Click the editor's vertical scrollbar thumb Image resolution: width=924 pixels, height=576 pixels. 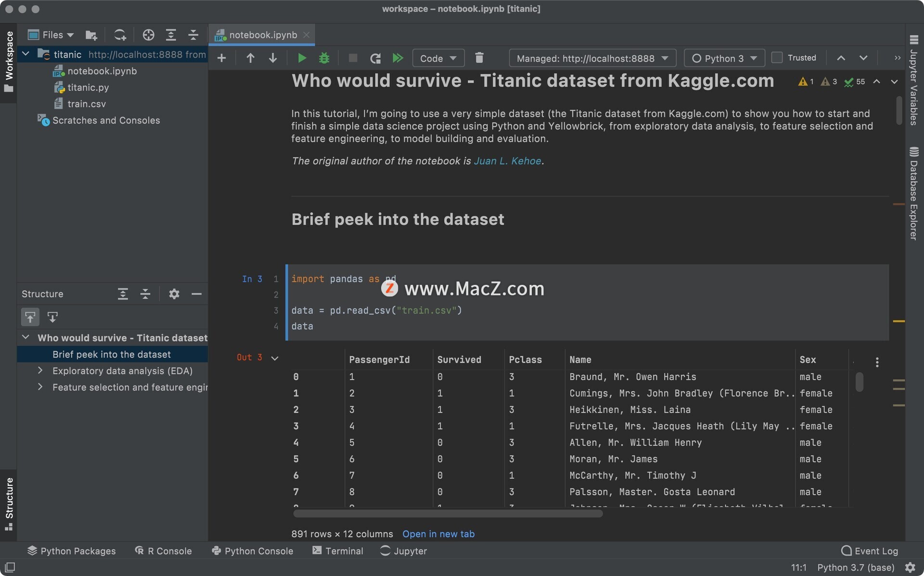tap(898, 111)
